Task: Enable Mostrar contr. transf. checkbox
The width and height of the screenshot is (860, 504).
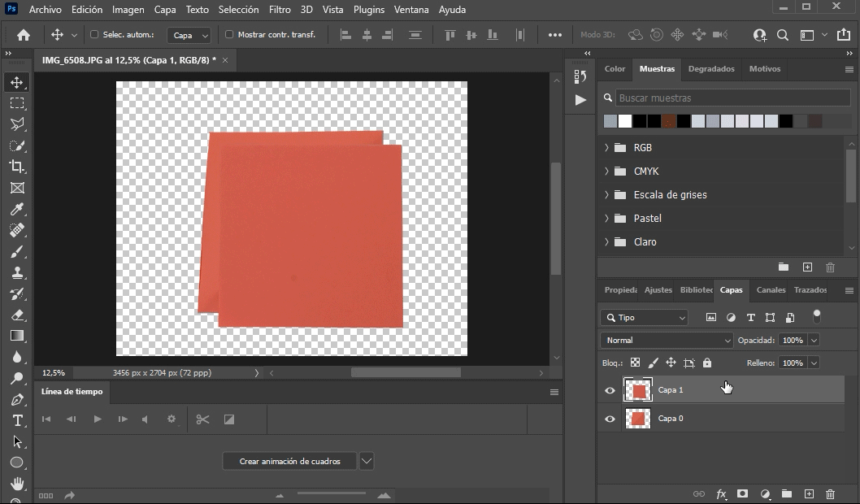Action: click(x=229, y=35)
